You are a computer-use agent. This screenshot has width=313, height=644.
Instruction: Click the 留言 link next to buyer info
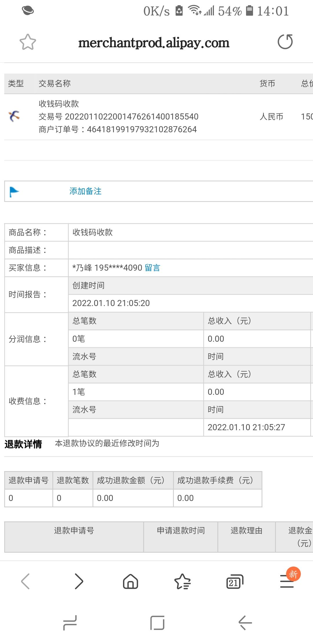[x=152, y=267]
